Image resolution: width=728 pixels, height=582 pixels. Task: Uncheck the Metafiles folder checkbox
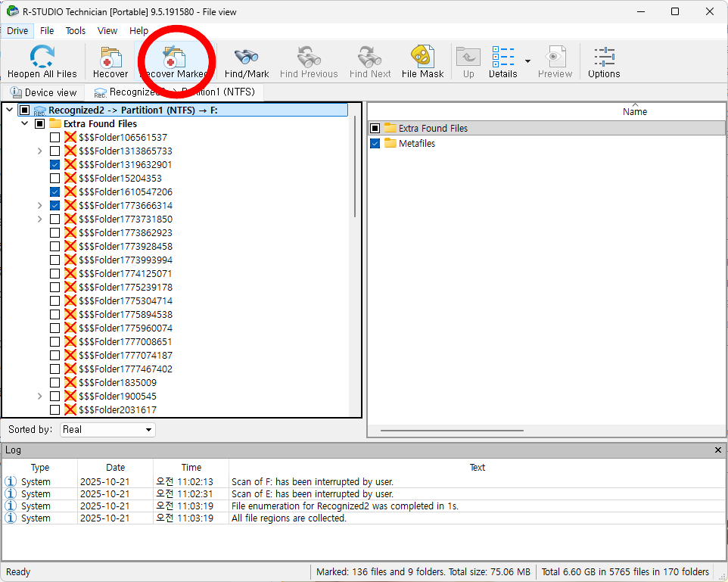[x=375, y=144]
